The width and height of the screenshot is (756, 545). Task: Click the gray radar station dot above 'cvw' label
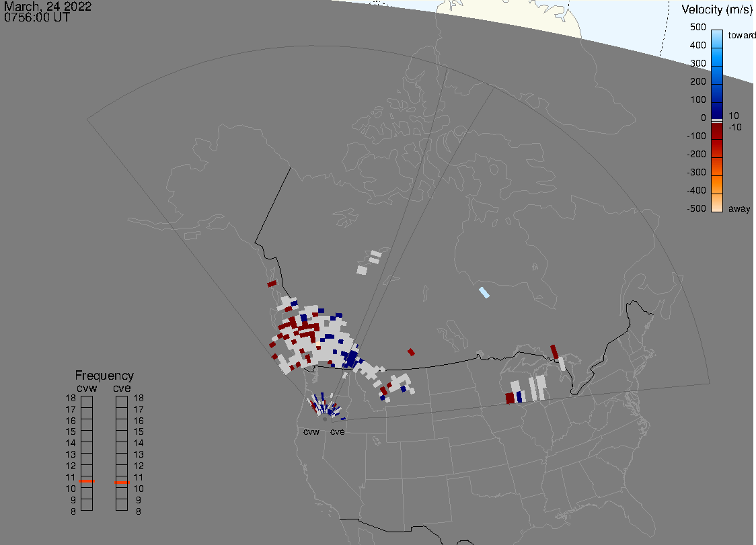325,419
